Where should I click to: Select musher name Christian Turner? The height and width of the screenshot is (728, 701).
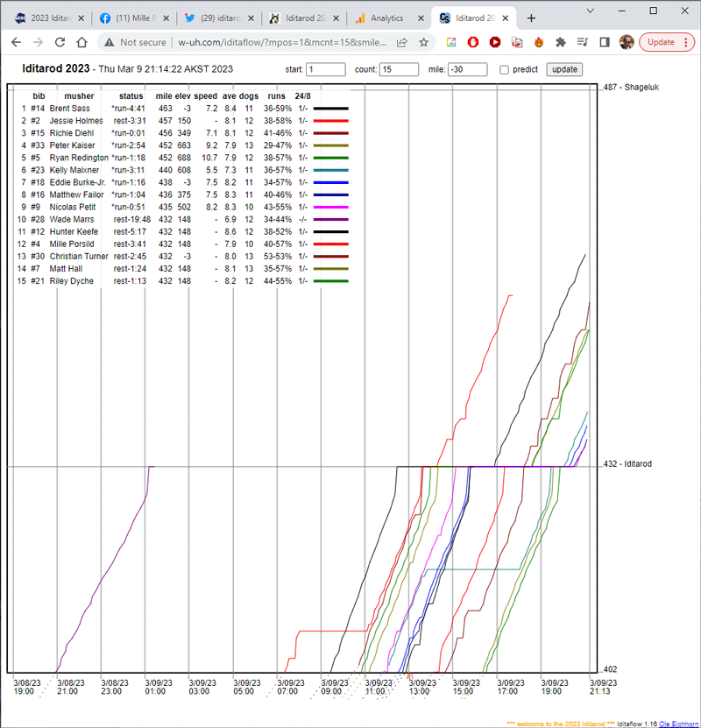[79, 257]
